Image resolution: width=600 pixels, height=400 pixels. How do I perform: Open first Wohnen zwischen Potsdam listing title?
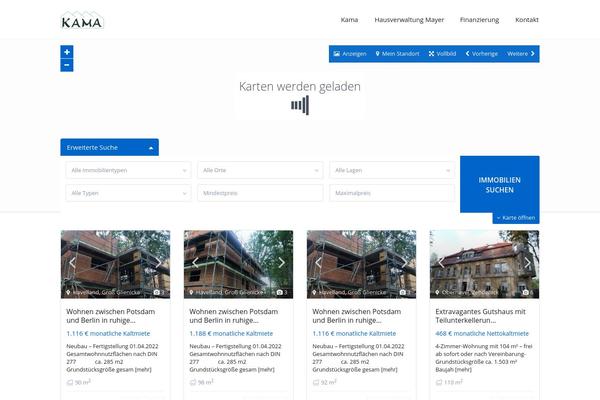pos(111,316)
